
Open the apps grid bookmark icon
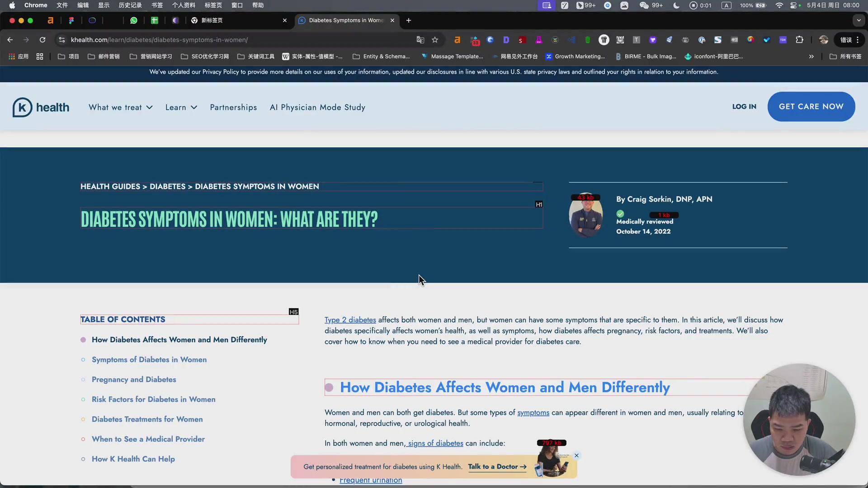pyautogui.click(x=40, y=56)
